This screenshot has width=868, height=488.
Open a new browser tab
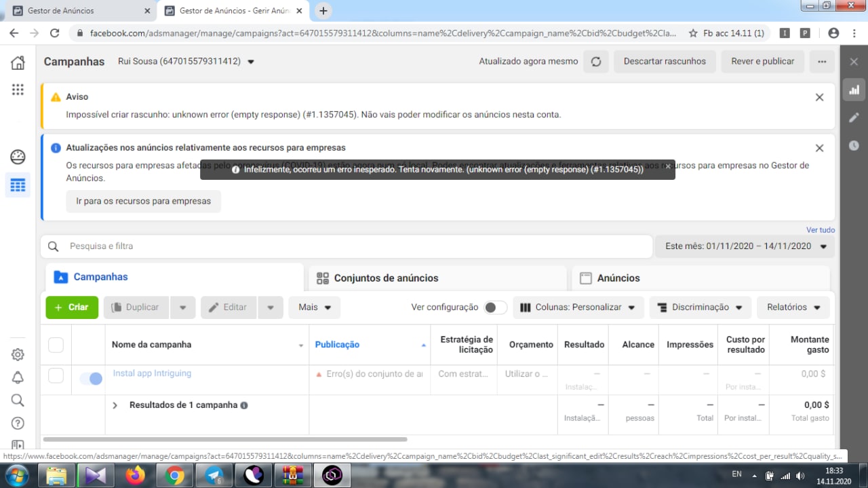coord(323,10)
